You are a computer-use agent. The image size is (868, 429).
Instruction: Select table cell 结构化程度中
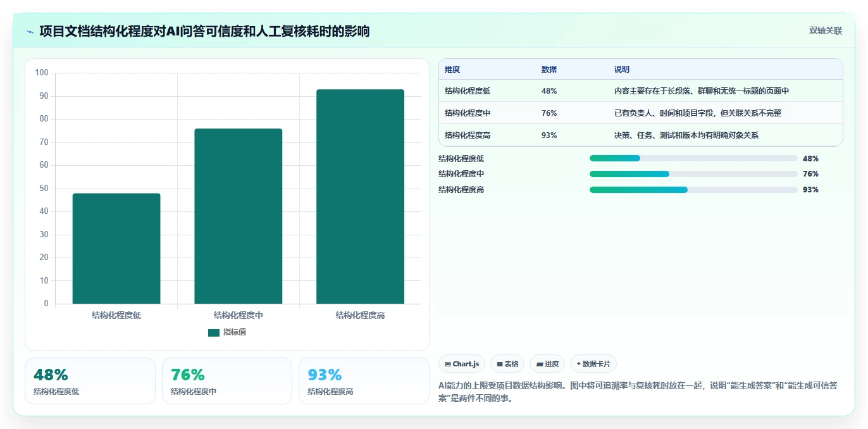(468, 113)
